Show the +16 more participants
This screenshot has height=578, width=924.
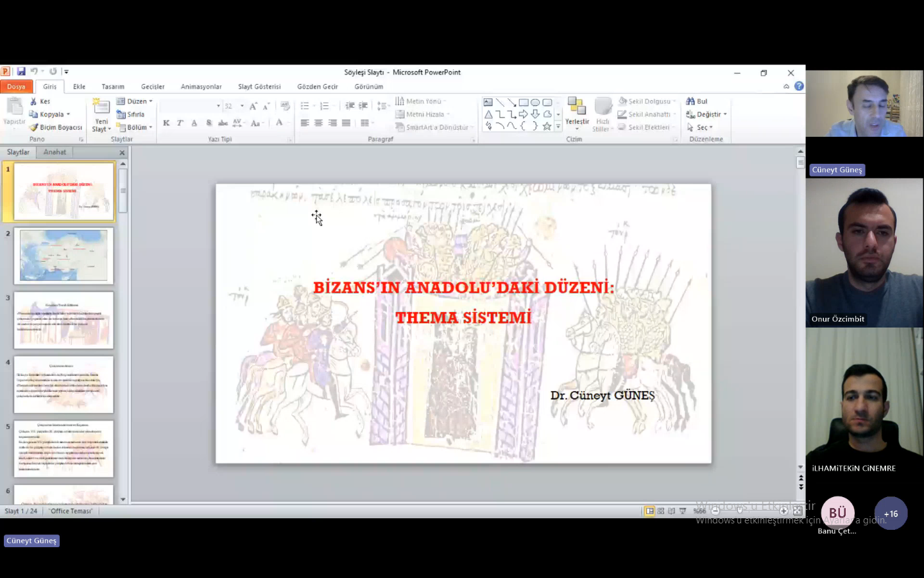891,514
